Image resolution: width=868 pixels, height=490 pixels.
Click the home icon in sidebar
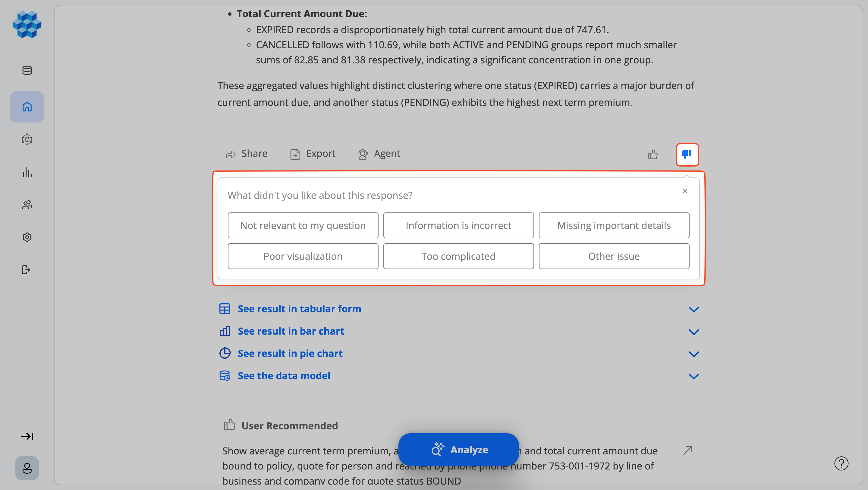27,107
